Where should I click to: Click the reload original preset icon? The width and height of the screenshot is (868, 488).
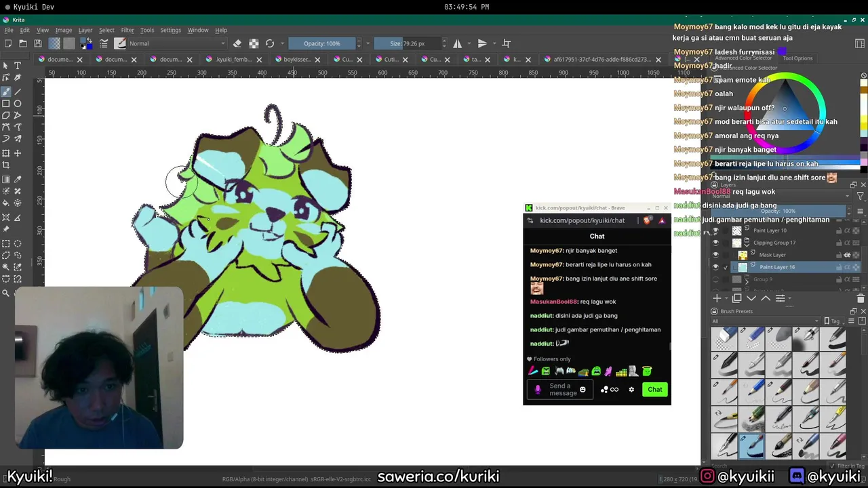[270, 43]
